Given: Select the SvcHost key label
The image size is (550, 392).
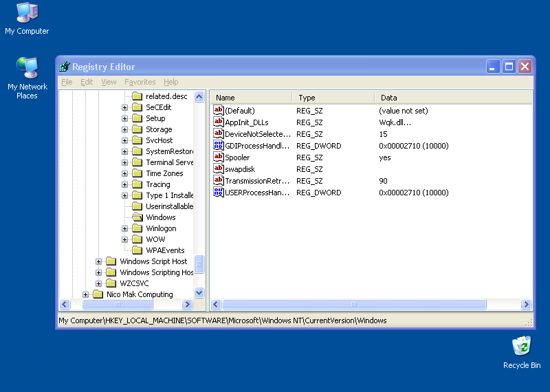Looking at the screenshot, I should click(159, 140).
